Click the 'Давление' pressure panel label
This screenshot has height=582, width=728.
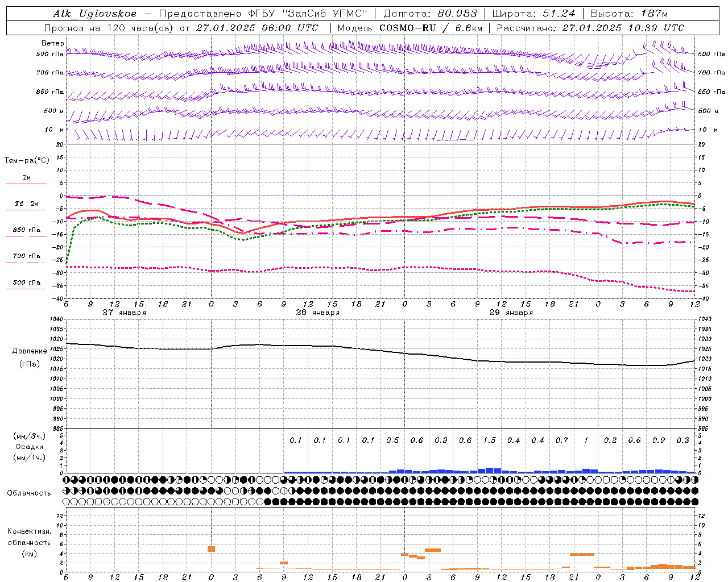click(30, 351)
